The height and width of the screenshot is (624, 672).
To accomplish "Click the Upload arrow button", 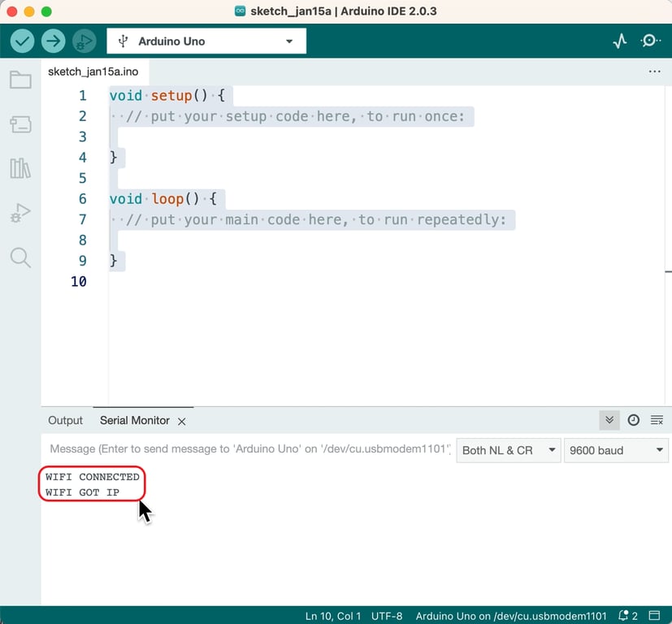I will point(54,41).
